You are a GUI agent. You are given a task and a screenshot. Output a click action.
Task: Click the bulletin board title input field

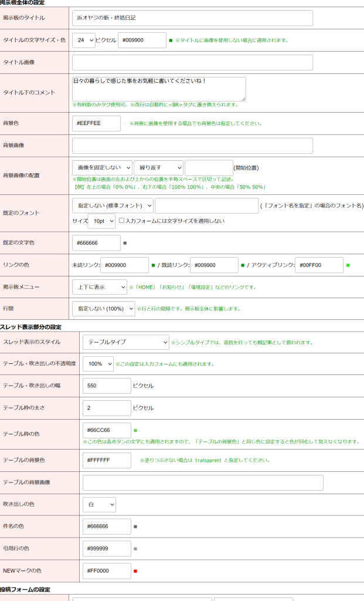pos(192,18)
